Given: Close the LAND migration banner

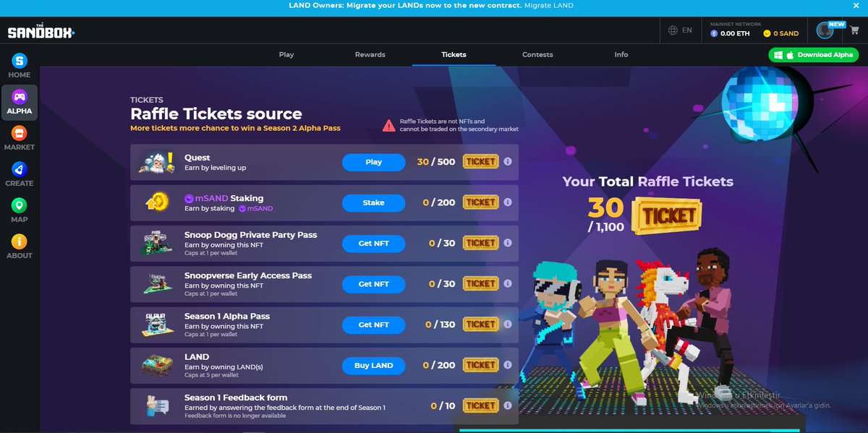Looking at the screenshot, I should [856, 6].
